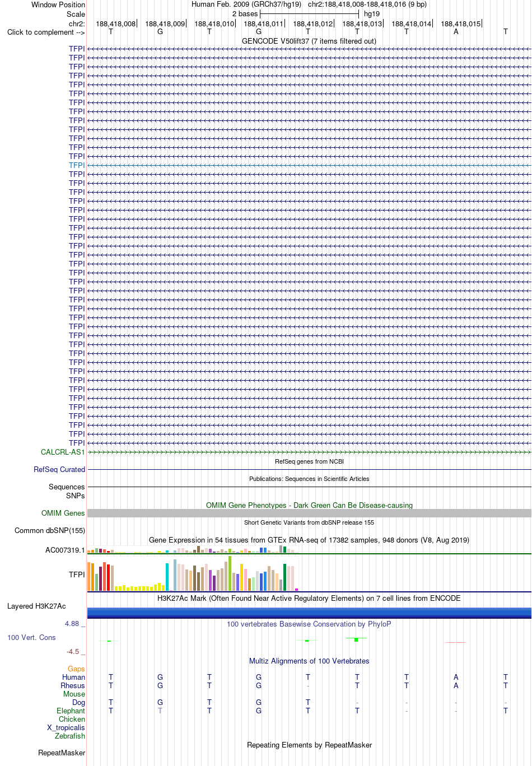Click the Layered H3K27Ac label
The height and width of the screenshot is (766, 532).
coord(36,606)
